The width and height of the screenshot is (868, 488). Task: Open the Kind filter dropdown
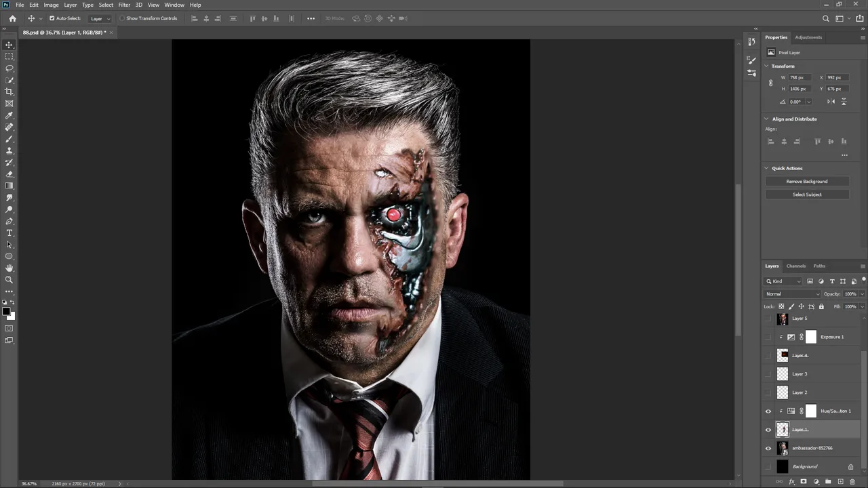(784, 281)
